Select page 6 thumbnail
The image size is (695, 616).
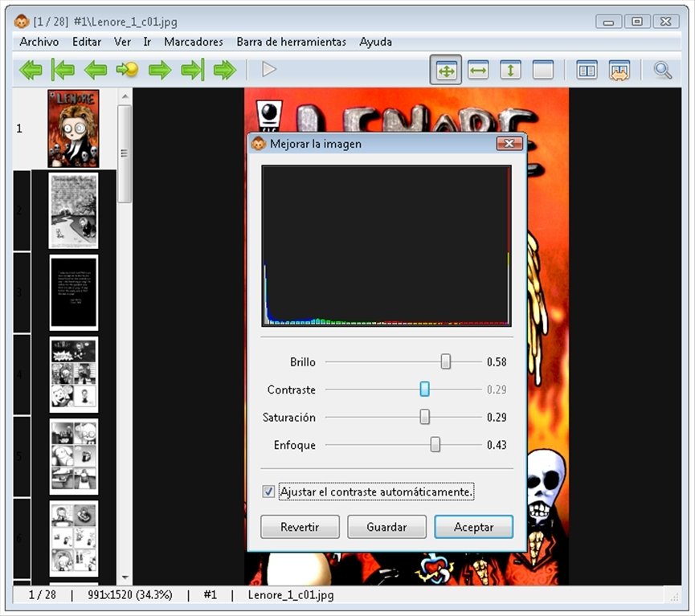pos(73,538)
